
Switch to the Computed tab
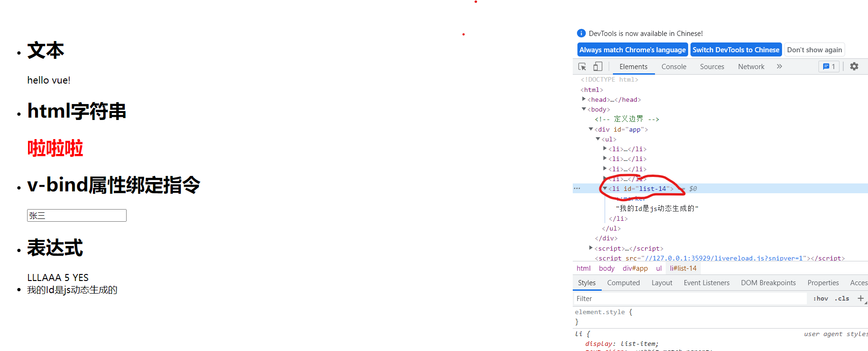tap(623, 283)
